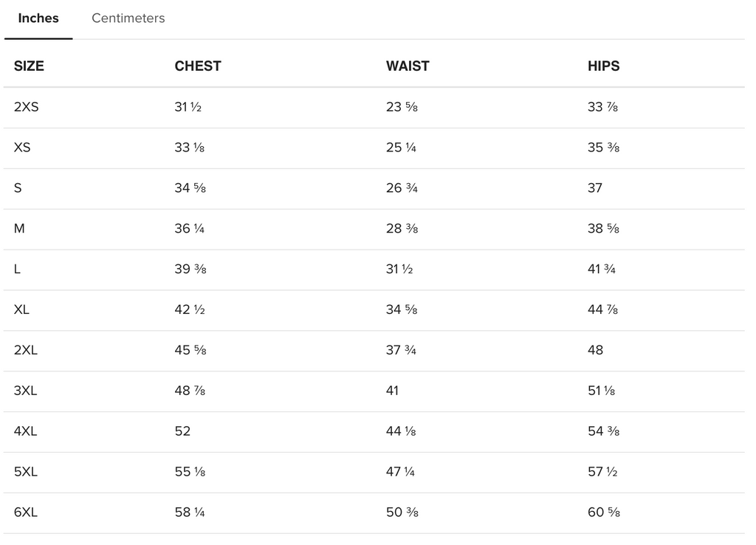756x545 pixels.
Task: Select the 2XS size row label
Action: pos(27,107)
